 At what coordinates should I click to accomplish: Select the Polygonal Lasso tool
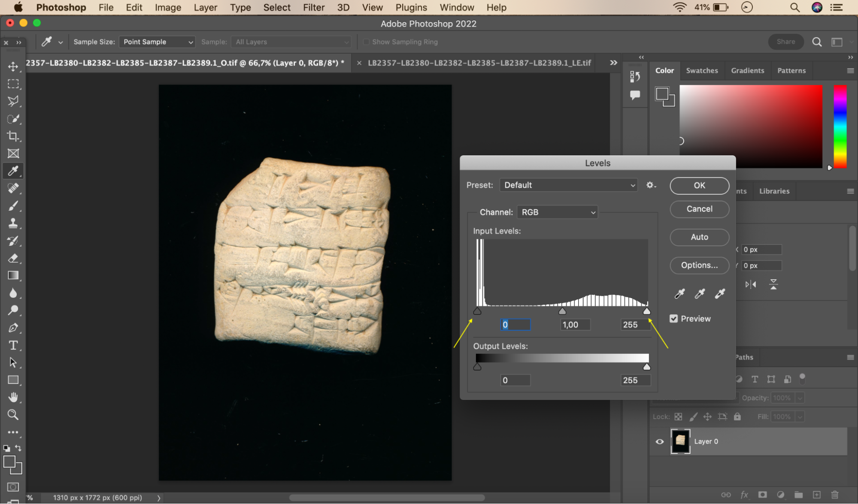click(13, 101)
